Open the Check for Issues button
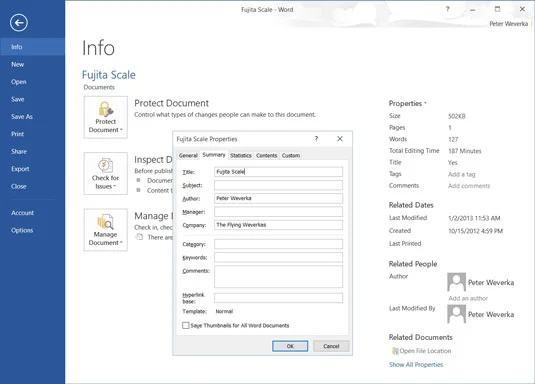 106,173
